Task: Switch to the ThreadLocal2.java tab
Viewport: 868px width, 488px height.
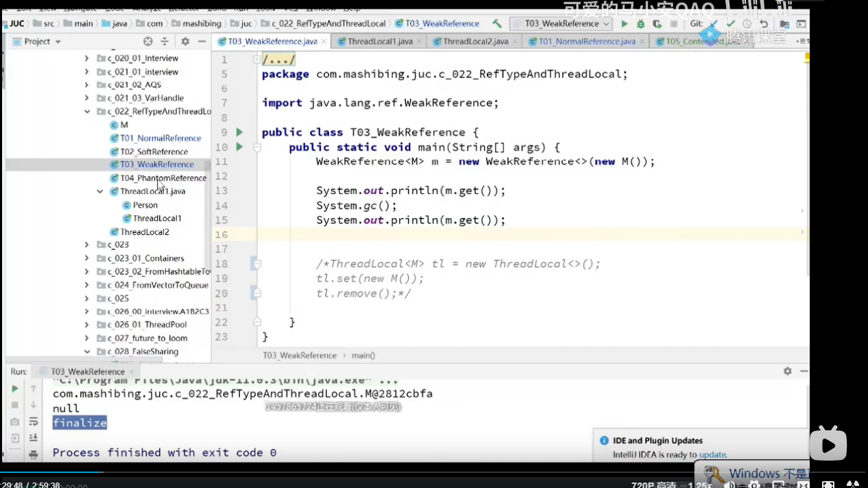Action: point(476,41)
